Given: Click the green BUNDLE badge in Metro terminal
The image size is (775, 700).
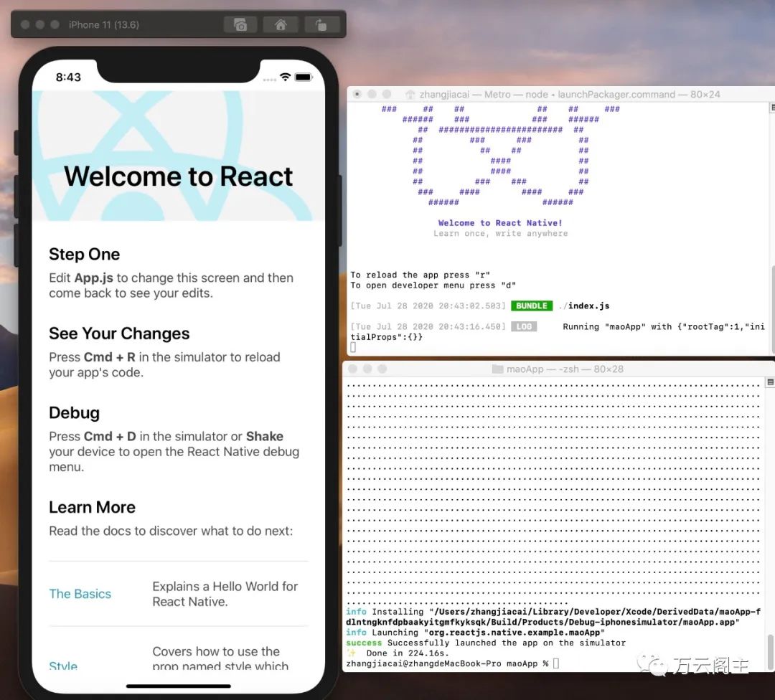Looking at the screenshot, I should (532, 306).
